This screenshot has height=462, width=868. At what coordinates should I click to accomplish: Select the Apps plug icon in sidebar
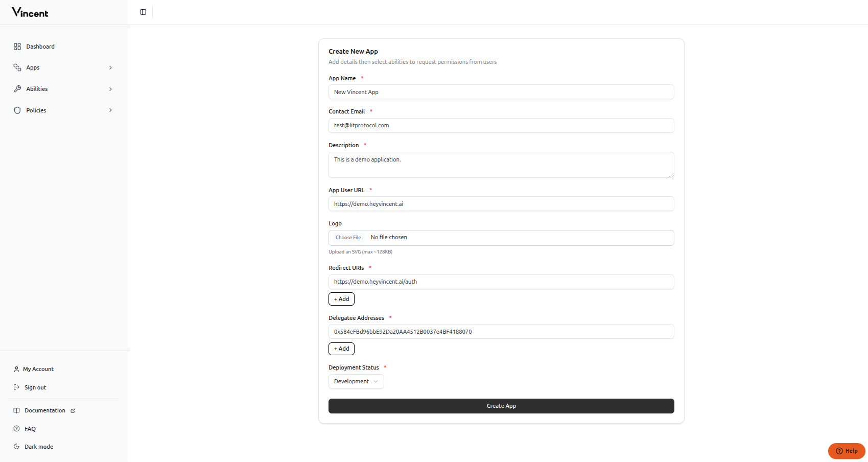(x=17, y=67)
